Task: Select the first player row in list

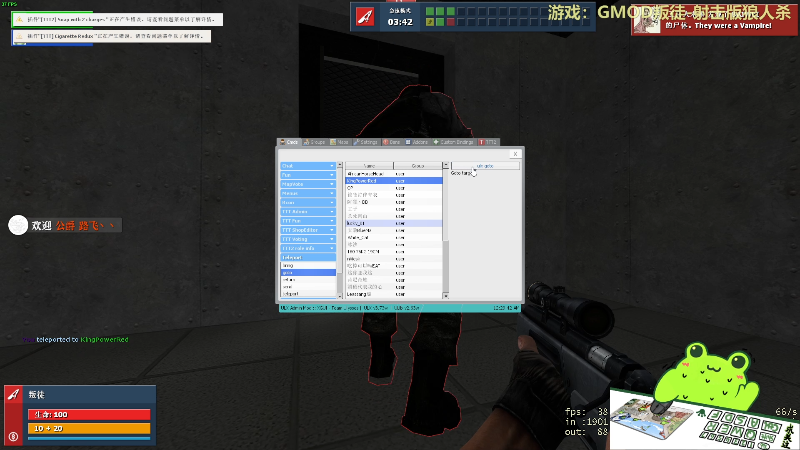Action: click(393, 173)
